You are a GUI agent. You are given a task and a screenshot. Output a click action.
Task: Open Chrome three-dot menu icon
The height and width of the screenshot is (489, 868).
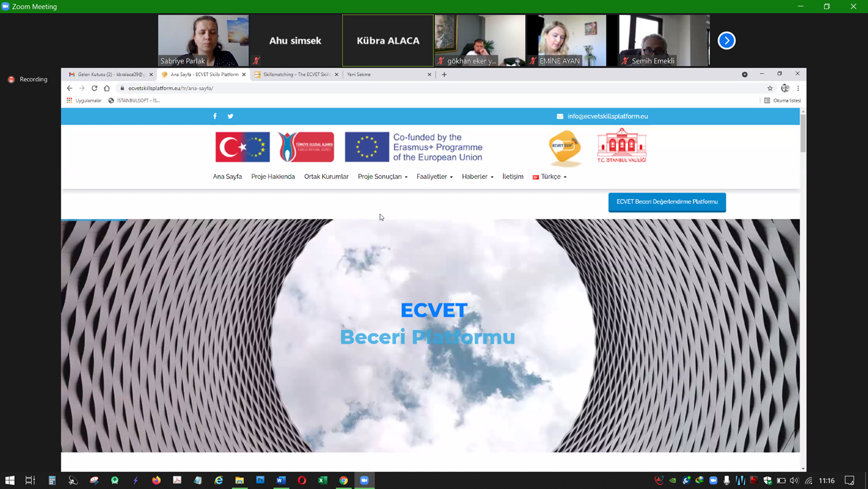click(798, 88)
